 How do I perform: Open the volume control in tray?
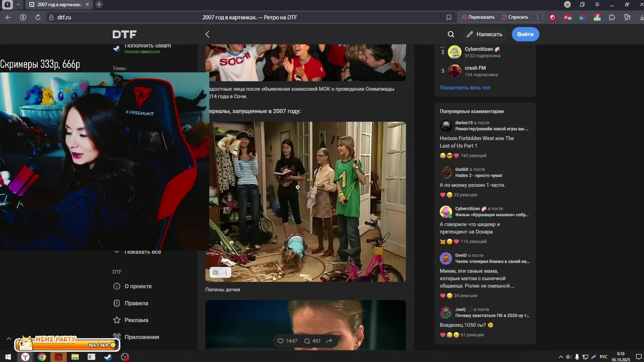point(569,357)
